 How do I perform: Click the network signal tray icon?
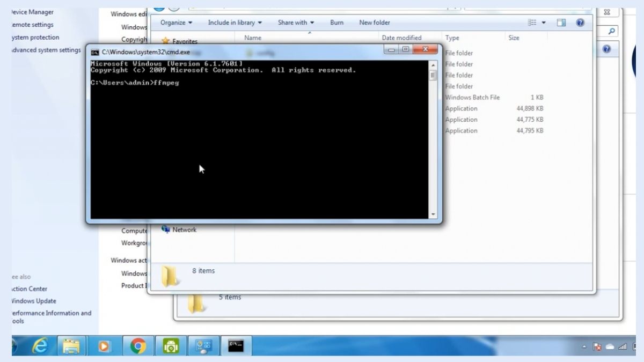click(x=623, y=347)
